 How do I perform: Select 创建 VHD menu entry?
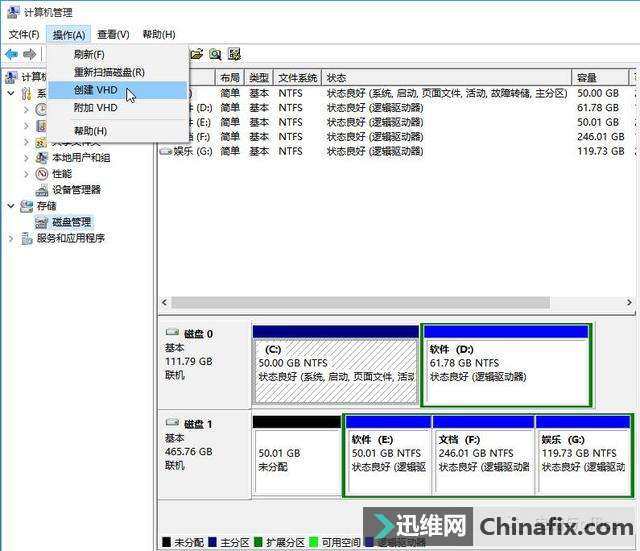click(118, 90)
